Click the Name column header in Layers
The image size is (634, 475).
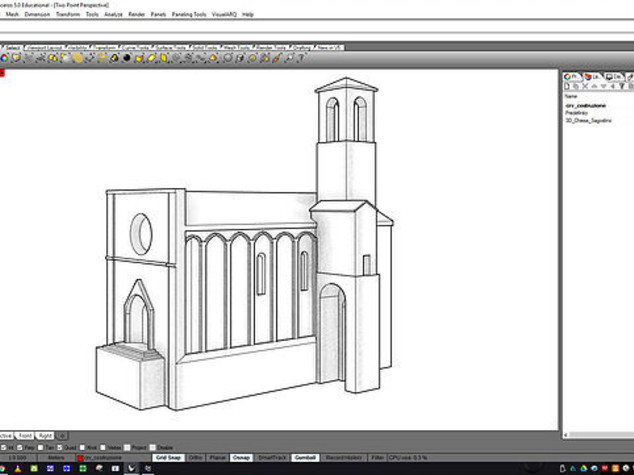(571, 96)
